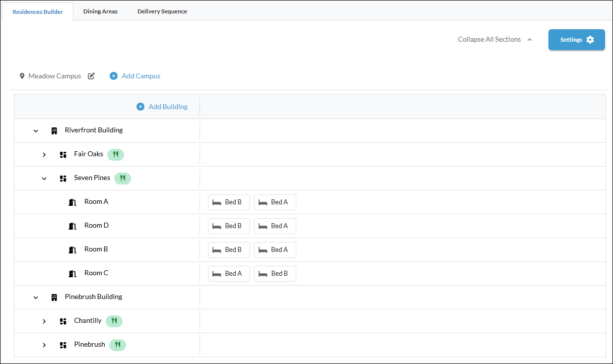The image size is (613, 364).
Task: Select Bed A in Room B
Action: point(275,250)
